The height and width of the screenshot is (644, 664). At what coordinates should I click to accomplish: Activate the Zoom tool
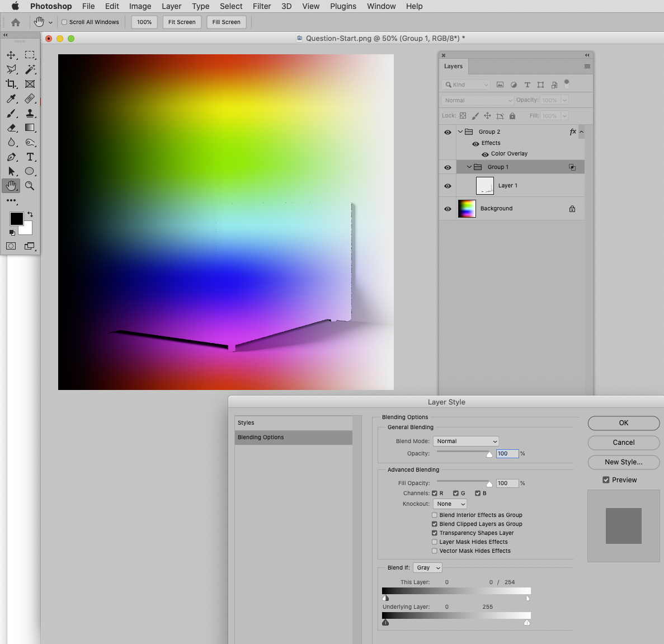tap(30, 186)
